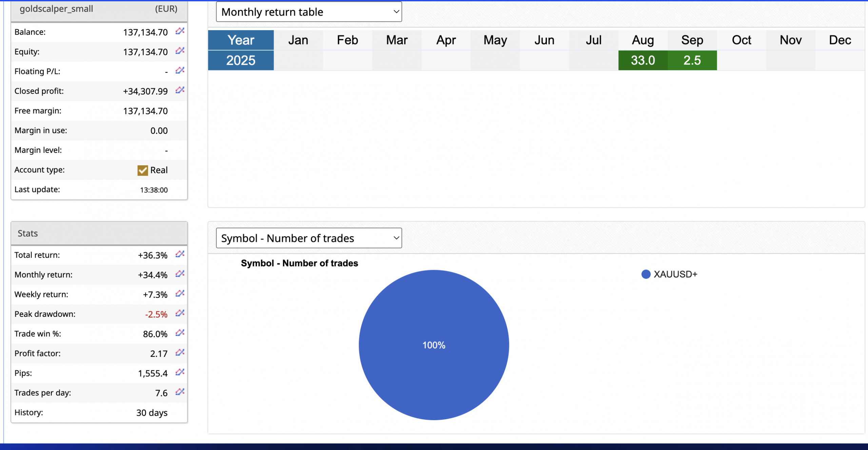Open the Floating P/L chart icon
868x450 pixels.
click(x=180, y=70)
